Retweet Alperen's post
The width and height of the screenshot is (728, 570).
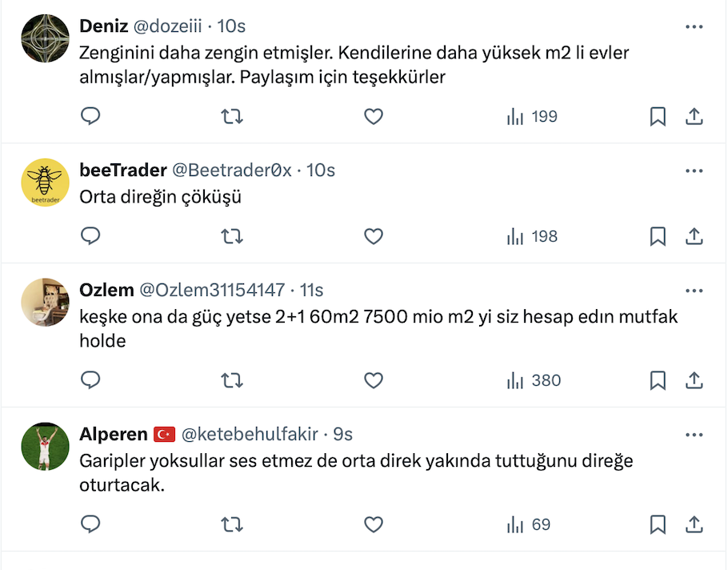click(232, 525)
